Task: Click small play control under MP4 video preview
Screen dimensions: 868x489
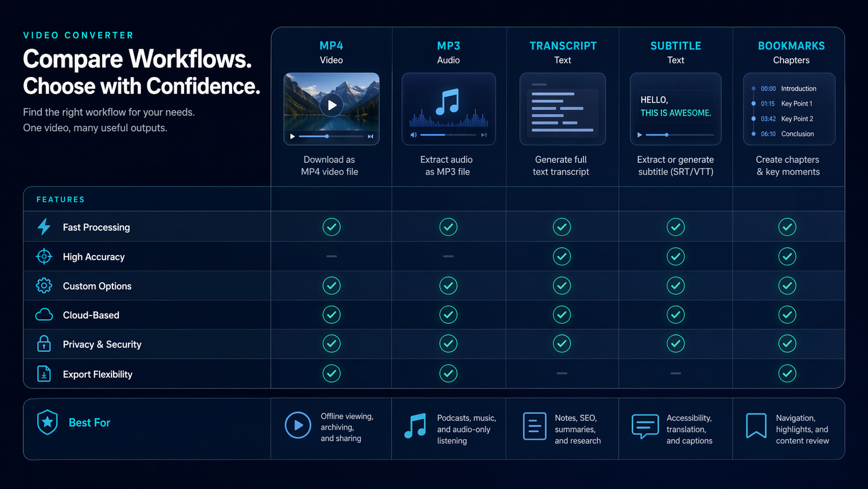Action: [x=292, y=137]
